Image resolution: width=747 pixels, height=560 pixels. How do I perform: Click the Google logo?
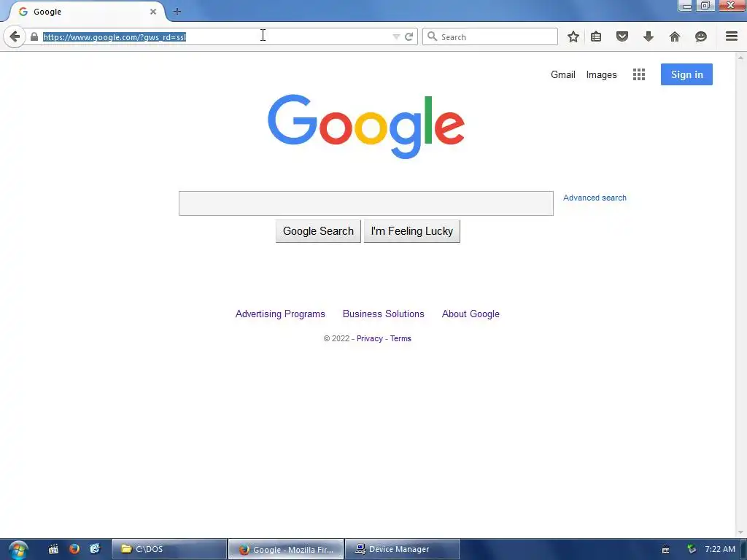coord(366,126)
